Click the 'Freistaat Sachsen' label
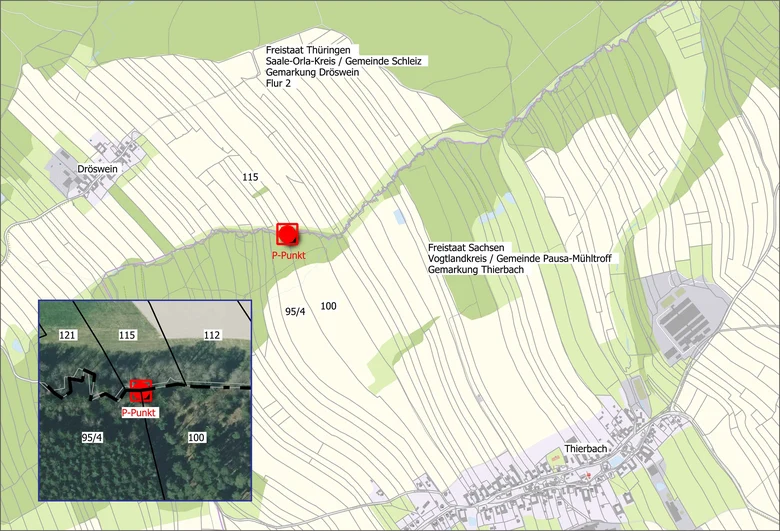Image resolution: width=780 pixels, height=531 pixels. click(466, 248)
